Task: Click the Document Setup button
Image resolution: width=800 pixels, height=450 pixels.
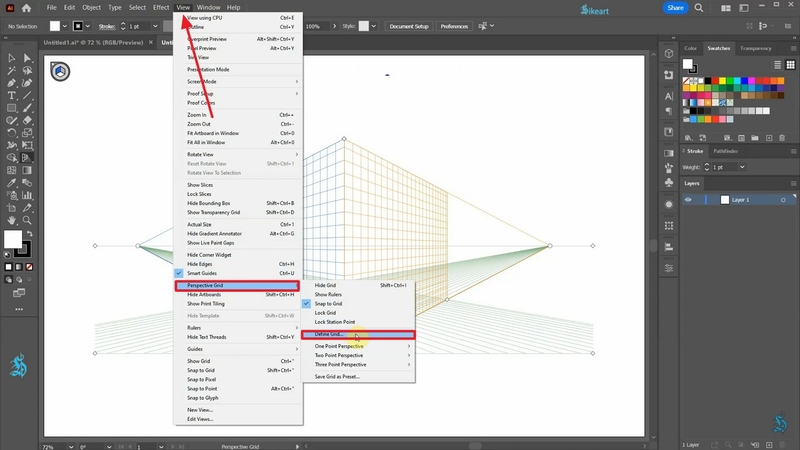Action: pos(408,26)
